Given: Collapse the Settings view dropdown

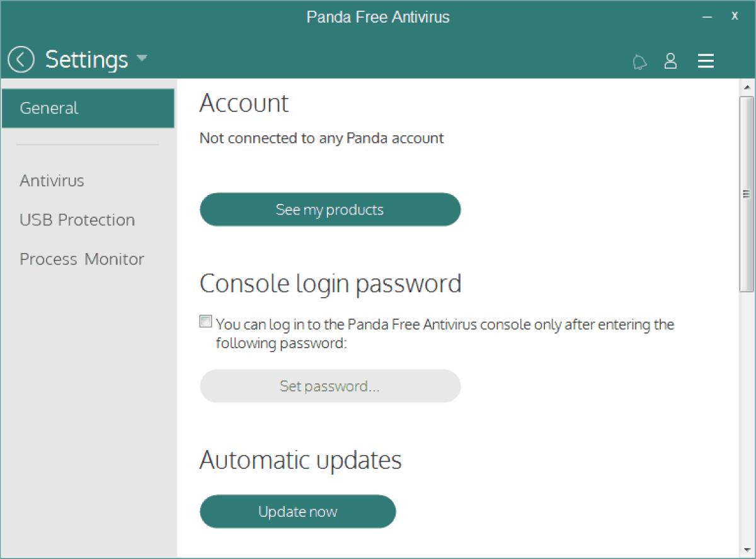Looking at the screenshot, I should click(142, 60).
